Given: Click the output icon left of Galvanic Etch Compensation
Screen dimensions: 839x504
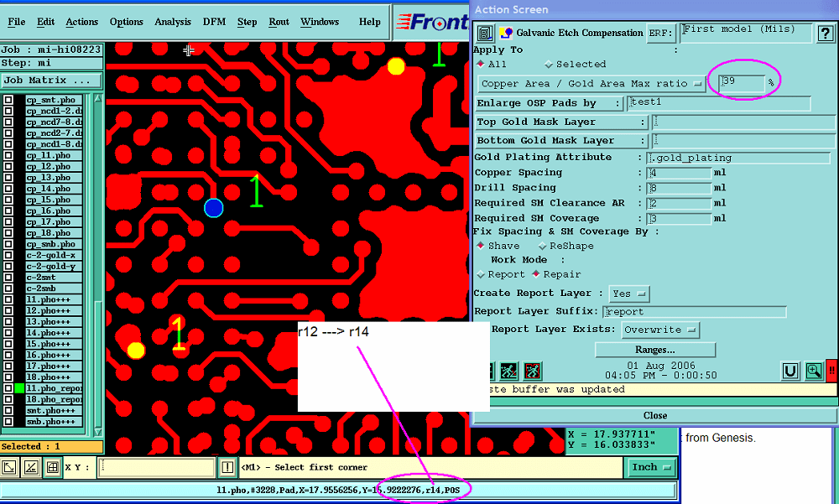Looking at the screenshot, I should (487, 34).
